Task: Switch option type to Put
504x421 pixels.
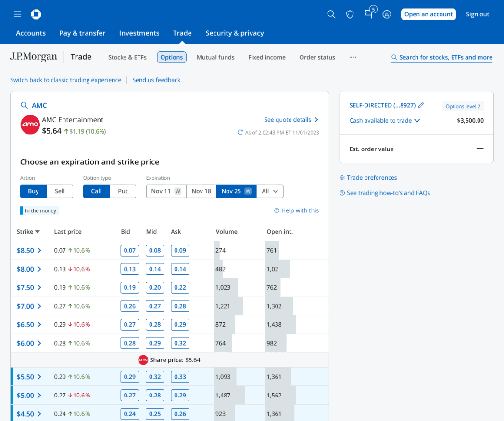Action: point(123,191)
